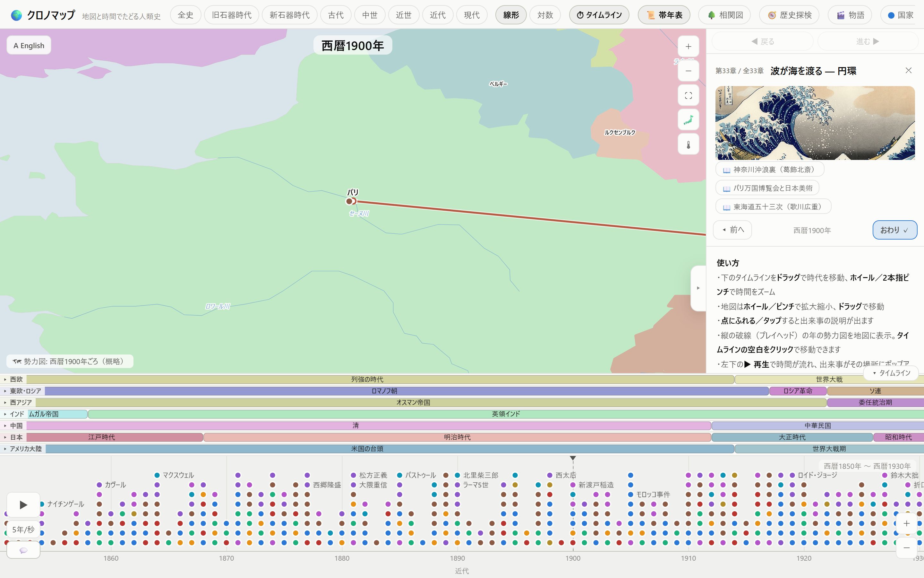Select the Nightingale event dot

pyautogui.click(x=42, y=504)
